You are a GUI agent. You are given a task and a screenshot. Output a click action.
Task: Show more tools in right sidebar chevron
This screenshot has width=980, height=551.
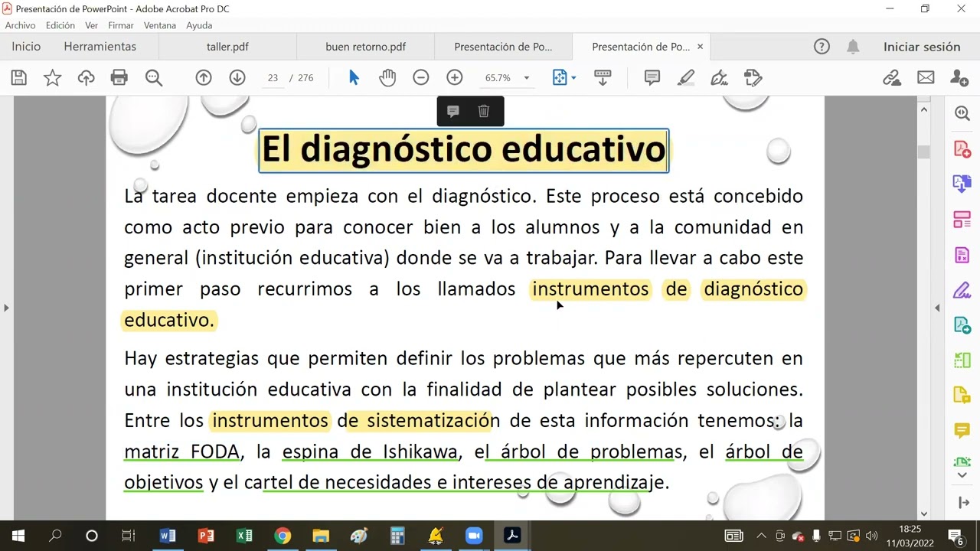(x=962, y=475)
